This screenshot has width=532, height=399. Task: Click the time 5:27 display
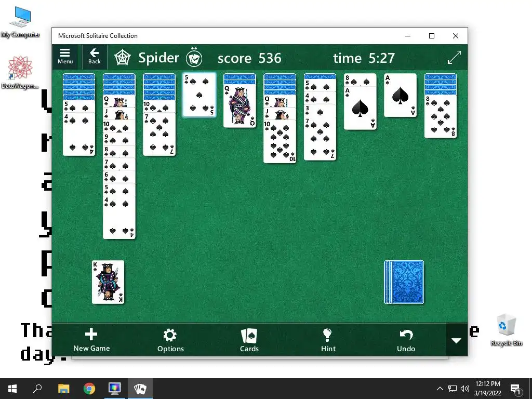[364, 58]
